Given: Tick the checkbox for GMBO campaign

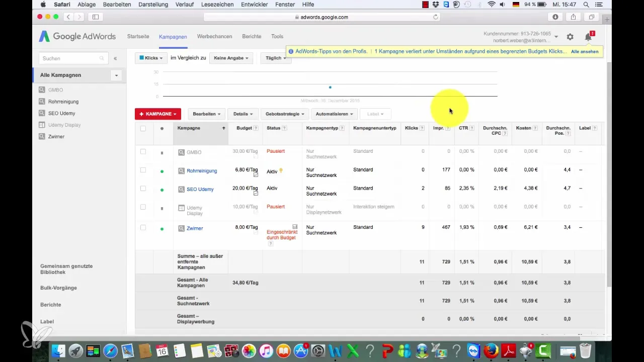Looking at the screenshot, I should [143, 151].
